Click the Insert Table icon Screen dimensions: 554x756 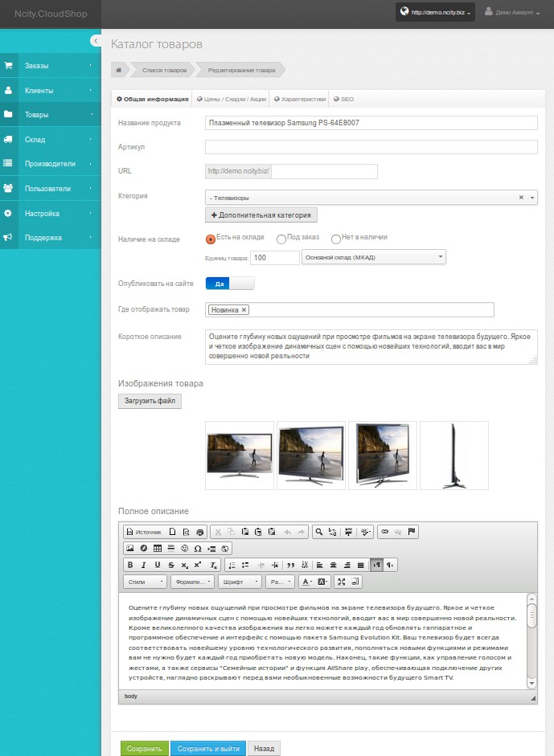[x=158, y=548]
